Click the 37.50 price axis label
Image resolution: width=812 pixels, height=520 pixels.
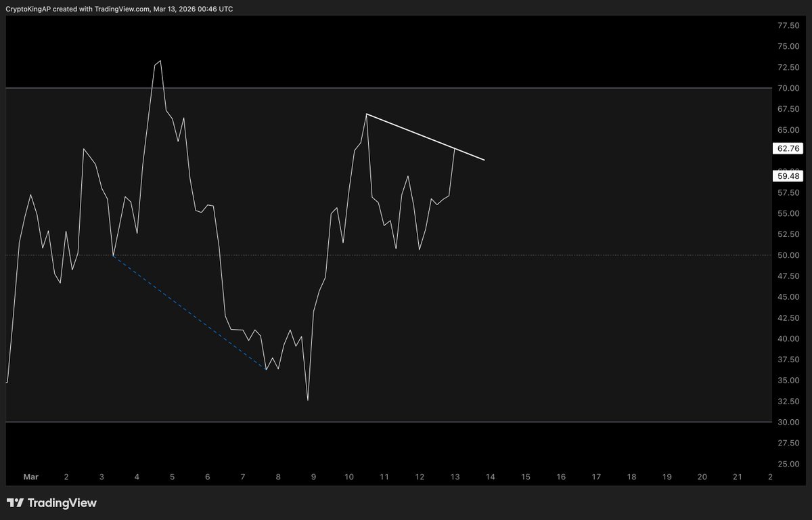tap(788, 360)
